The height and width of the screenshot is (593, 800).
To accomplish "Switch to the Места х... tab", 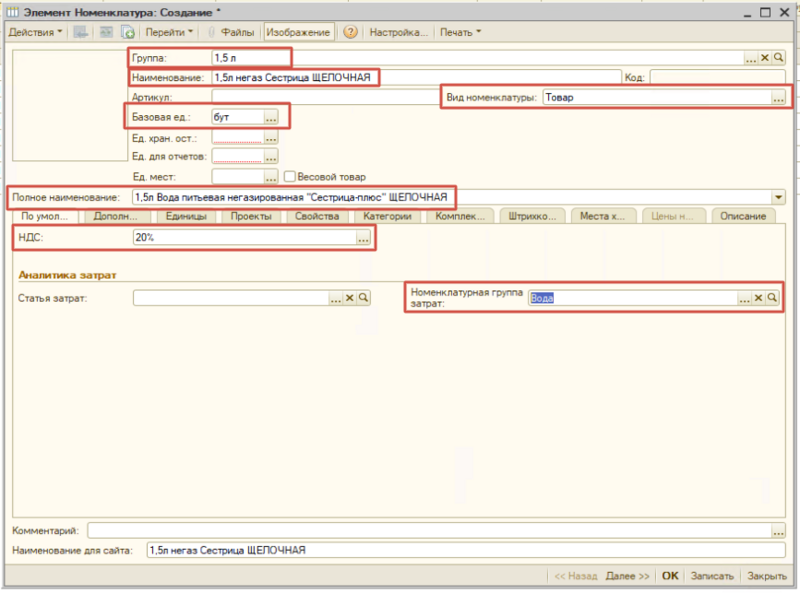I will 603,216.
